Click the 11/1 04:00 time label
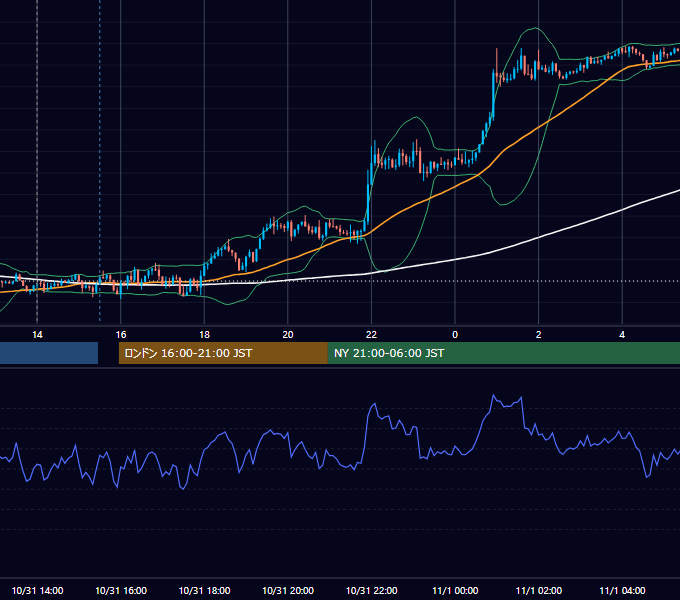Viewport: 680px width, 600px height. click(622, 590)
